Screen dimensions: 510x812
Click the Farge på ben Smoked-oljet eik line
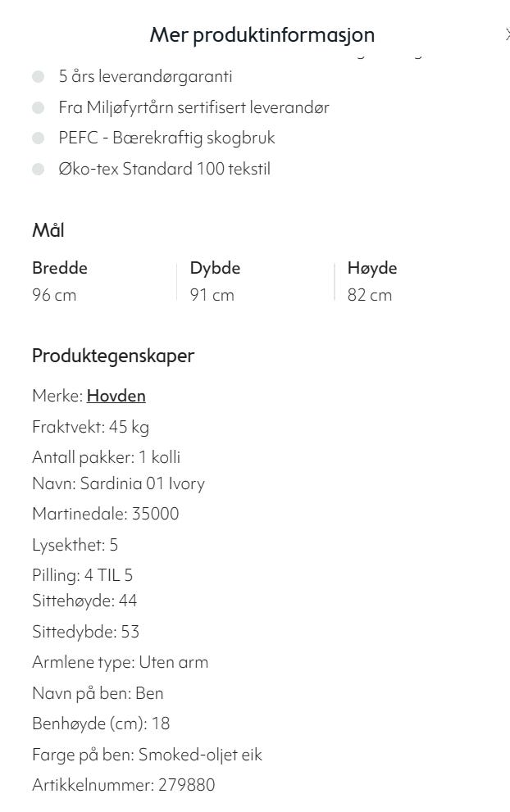[148, 755]
